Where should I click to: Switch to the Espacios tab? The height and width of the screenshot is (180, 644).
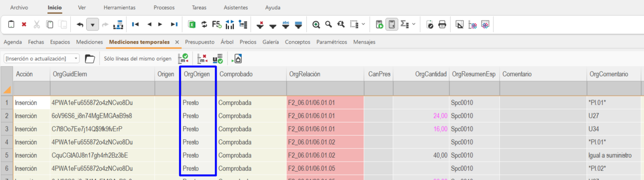(x=60, y=42)
